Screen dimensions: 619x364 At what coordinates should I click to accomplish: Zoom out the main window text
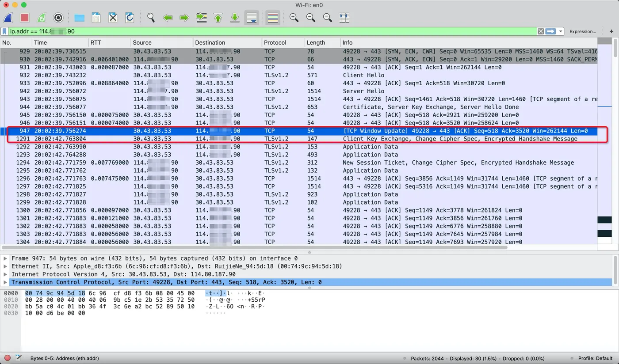pyautogui.click(x=311, y=18)
